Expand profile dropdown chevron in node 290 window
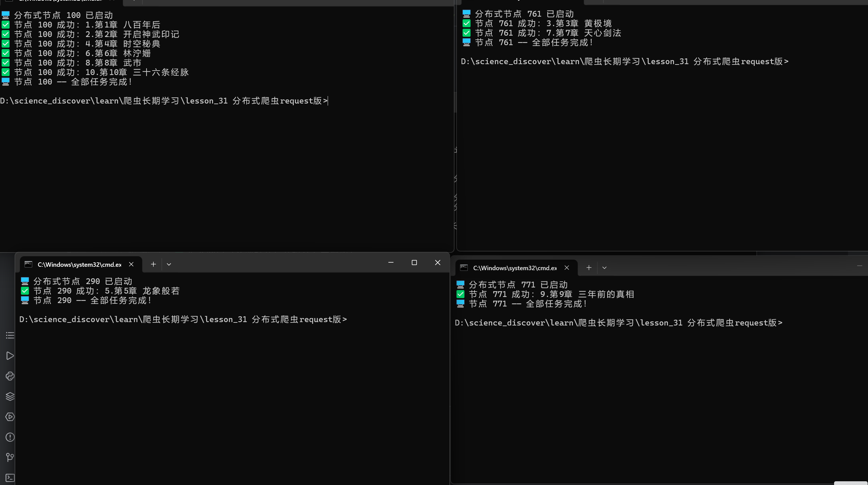The image size is (868, 485). (x=169, y=264)
